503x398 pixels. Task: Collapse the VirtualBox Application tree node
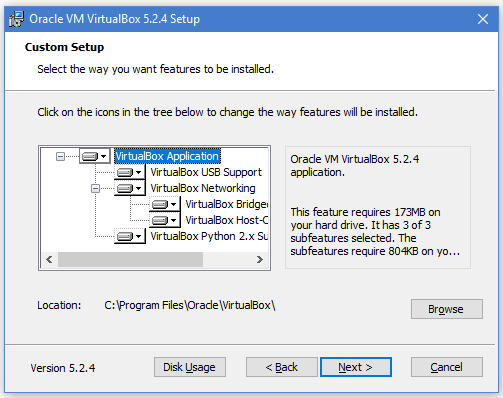60,156
